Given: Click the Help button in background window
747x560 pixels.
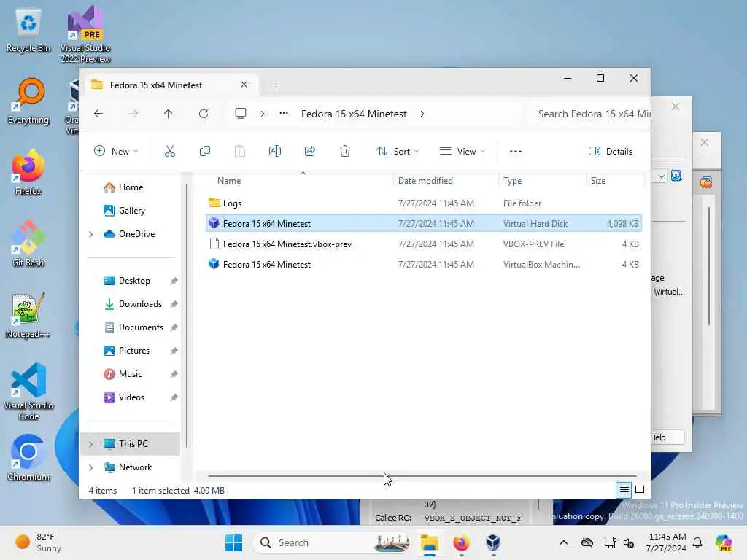Looking at the screenshot, I should (x=667, y=437).
